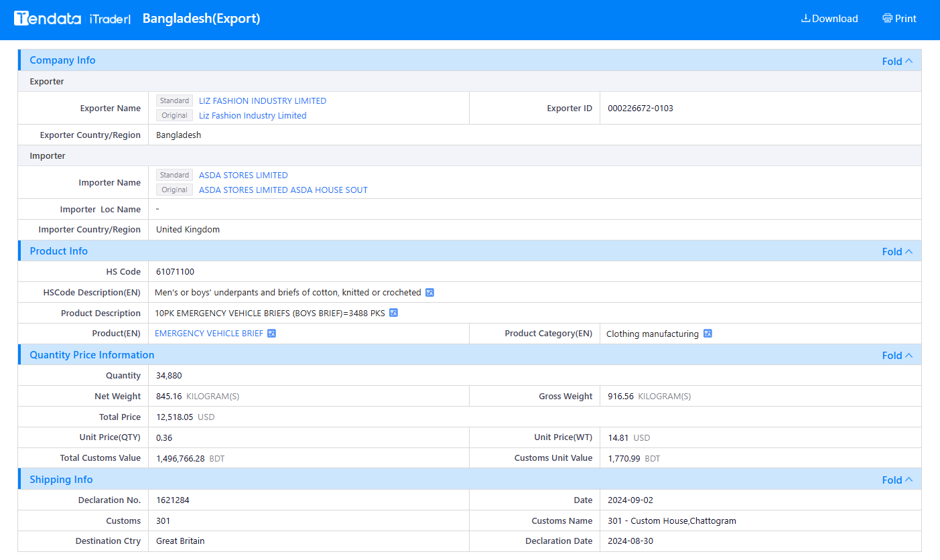Fold the Shipping Info section
Screen dimensions: 940x560
click(x=897, y=480)
